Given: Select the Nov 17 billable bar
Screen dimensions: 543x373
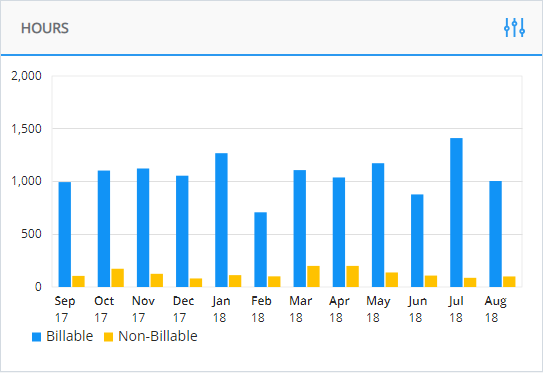Looking at the screenshot, I should pos(143,228).
